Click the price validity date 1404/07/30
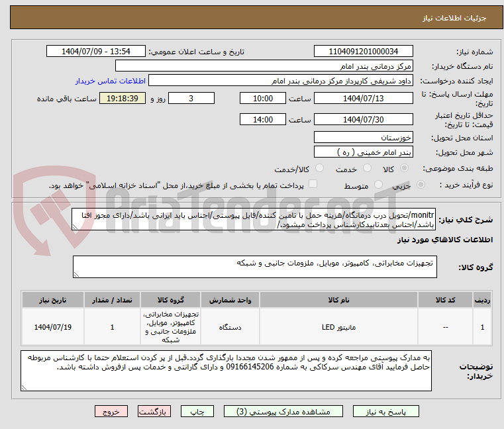Viewport: 504px width, 429px height. pyautogui.click(x=363, y=120)
